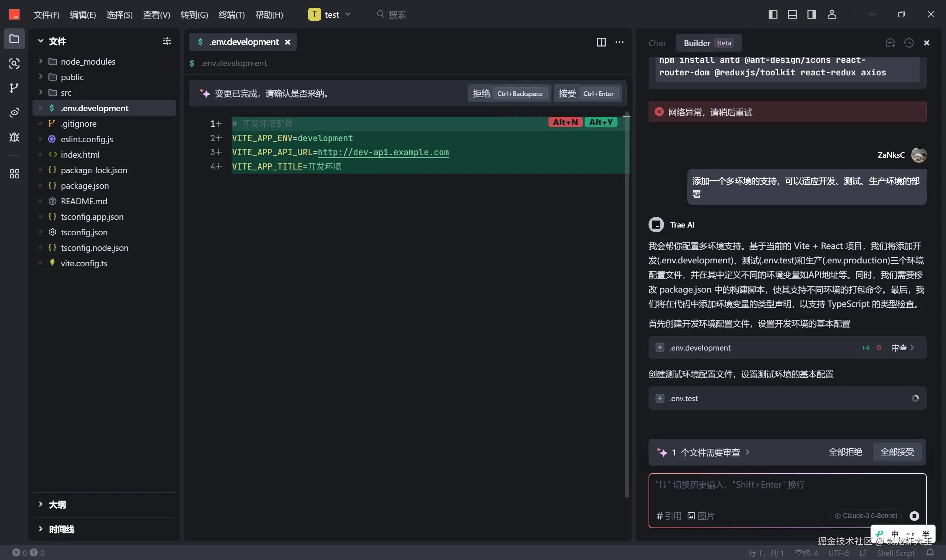Screen dimensions: 946x560
Task: Click the 全部接受 button
Action: point(897,452)
